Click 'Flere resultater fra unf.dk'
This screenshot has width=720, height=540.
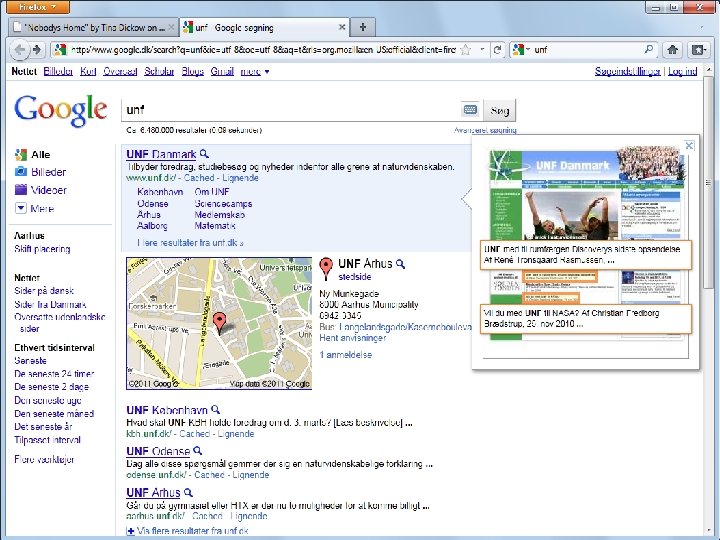pyautogui.click(x=191, y=243)
